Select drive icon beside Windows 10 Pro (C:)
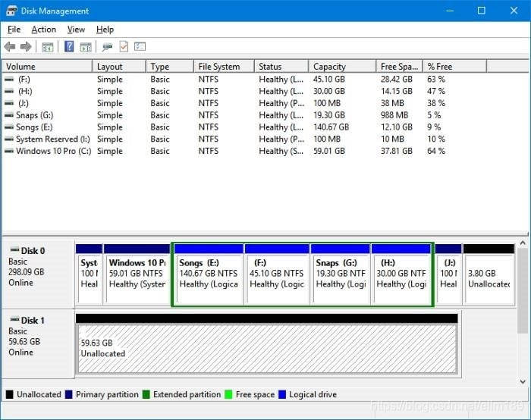The height and width of the screenshot is (420, 531). pyautogui.click(x=9, y=151)
